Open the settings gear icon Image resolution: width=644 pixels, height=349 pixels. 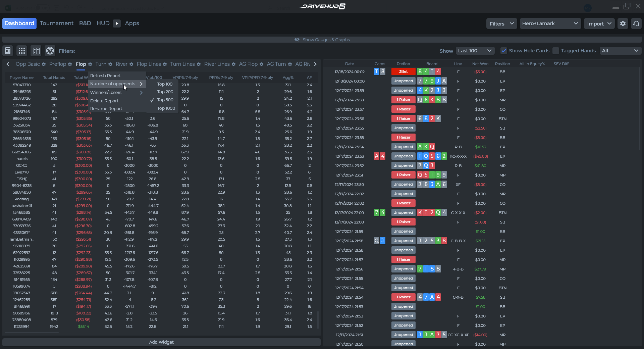pos(623,23)
